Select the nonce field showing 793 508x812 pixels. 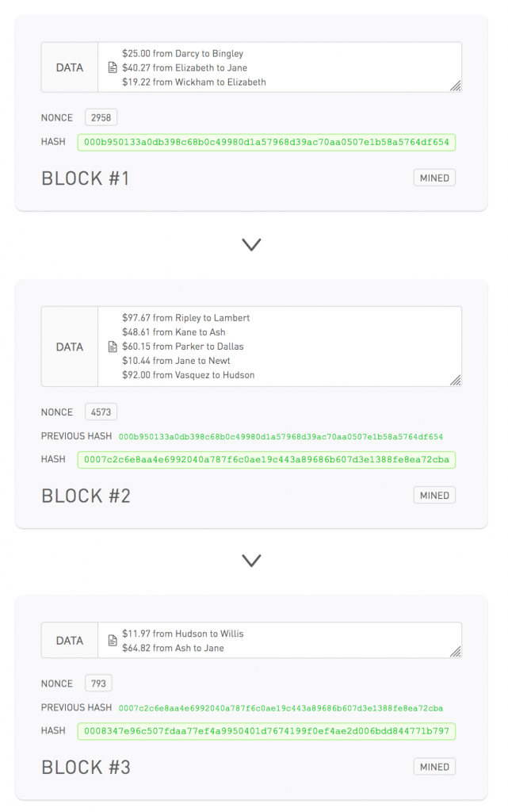pyautogui.click(x=99, y=684)
